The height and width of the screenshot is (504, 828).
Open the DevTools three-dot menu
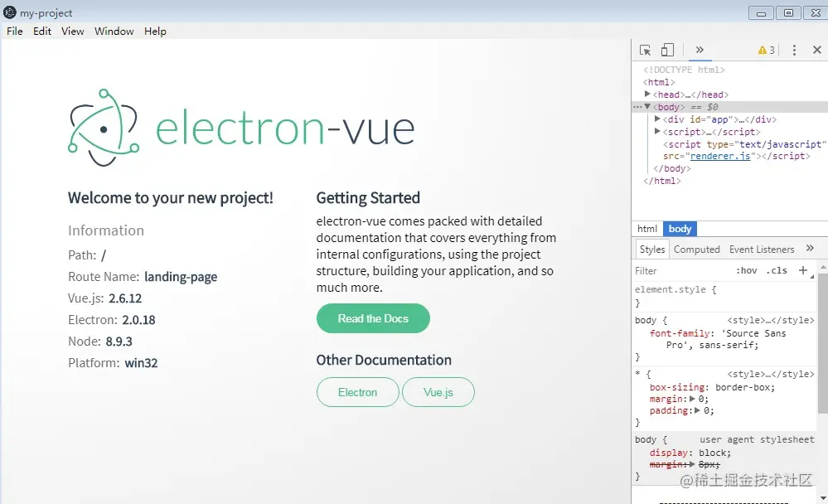click(794, 51)
